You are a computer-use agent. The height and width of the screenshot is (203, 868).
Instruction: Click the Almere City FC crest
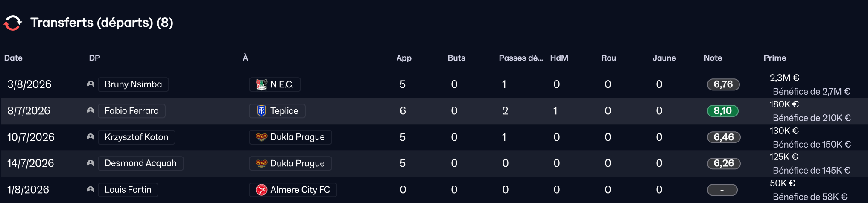point(261,190)
